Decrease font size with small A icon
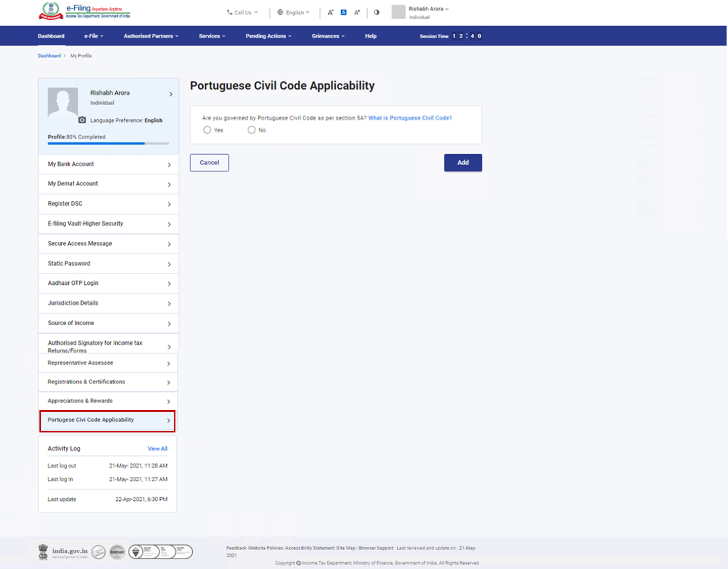Viewport: 728px width, 569px height. click(330, 13)
